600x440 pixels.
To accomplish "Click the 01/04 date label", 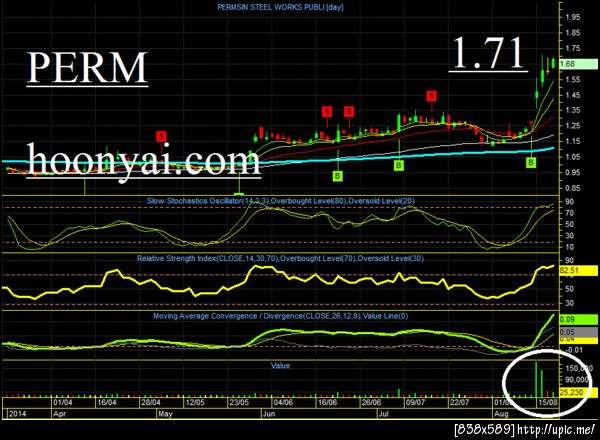I will (x=63, y=403).
